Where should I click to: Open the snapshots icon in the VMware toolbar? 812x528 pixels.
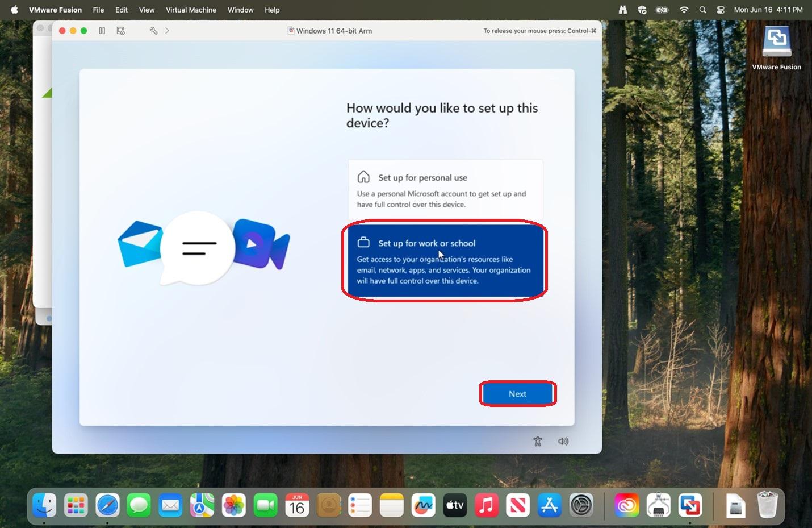pos(121,31)
